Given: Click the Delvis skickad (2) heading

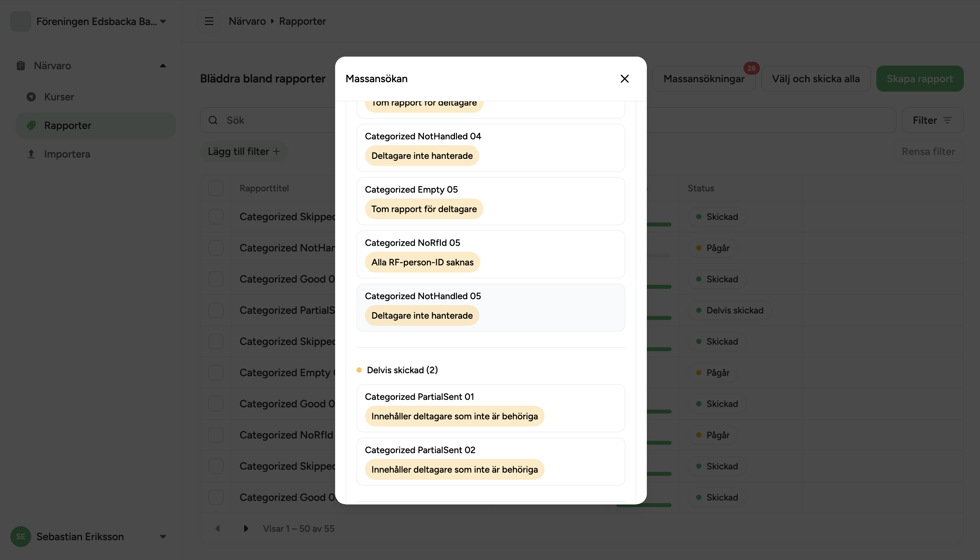Looking at the screenshot, I should (402, 370).
